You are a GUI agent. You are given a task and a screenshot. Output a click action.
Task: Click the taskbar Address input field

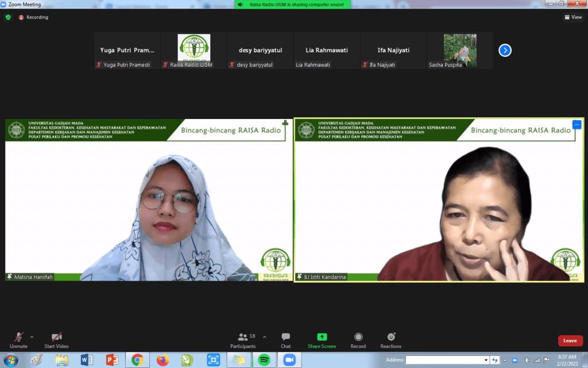pos(444,360)
